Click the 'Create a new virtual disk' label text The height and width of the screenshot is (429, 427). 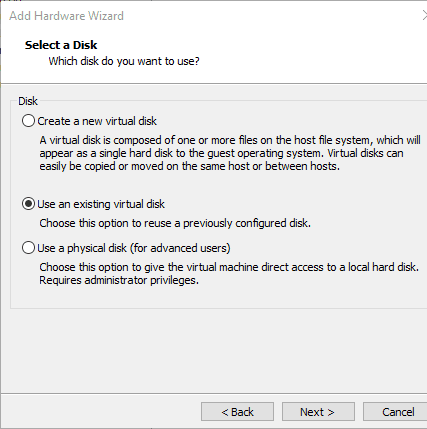tap(97, 121)
